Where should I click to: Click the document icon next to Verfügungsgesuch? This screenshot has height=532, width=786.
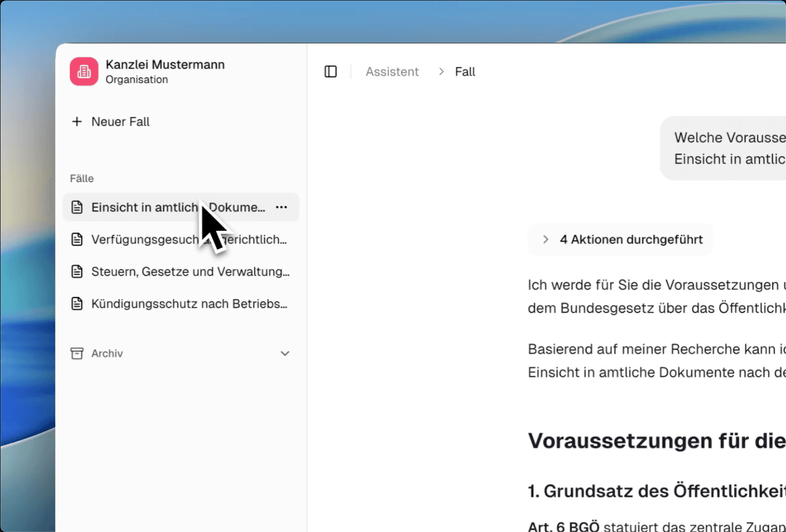pyautogui.click(x=77, y=239)
